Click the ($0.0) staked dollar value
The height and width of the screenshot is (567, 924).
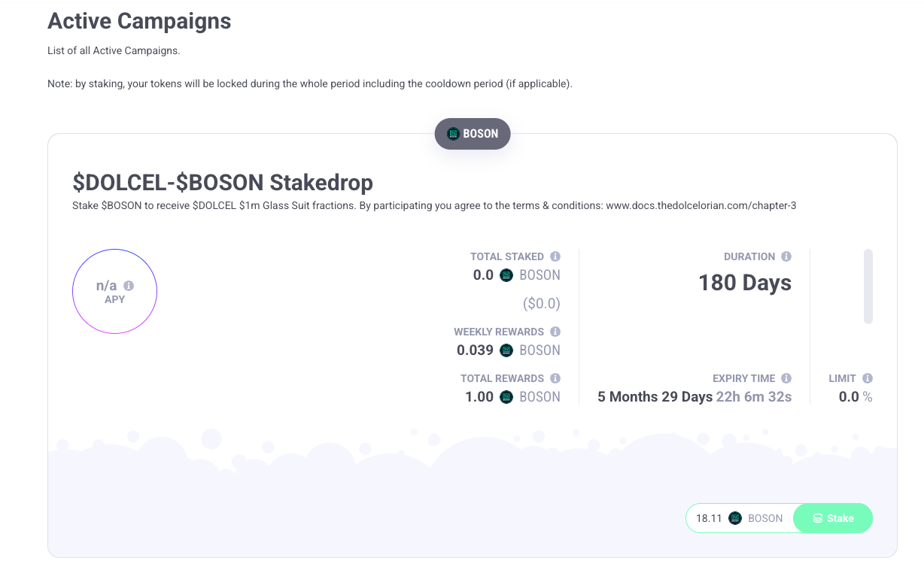point(541,304)
